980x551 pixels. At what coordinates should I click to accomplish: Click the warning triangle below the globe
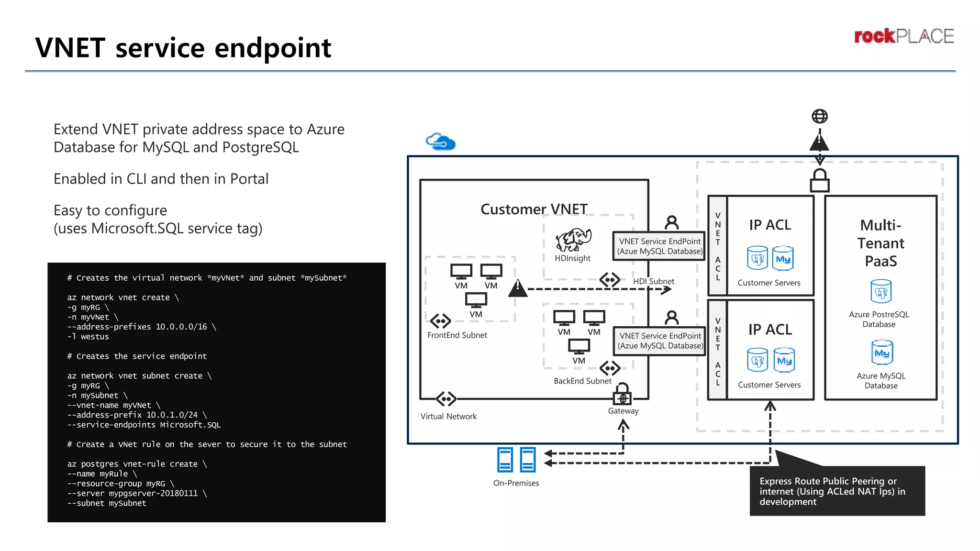tap(820, 141)
